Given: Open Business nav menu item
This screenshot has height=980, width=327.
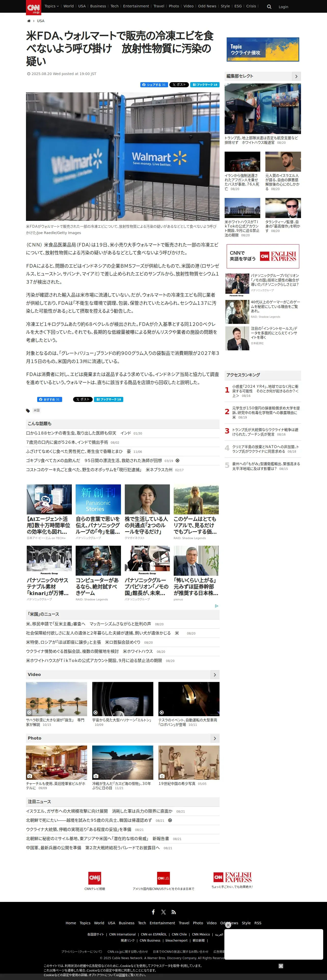Looking at the screenshot, I should 98,6.
